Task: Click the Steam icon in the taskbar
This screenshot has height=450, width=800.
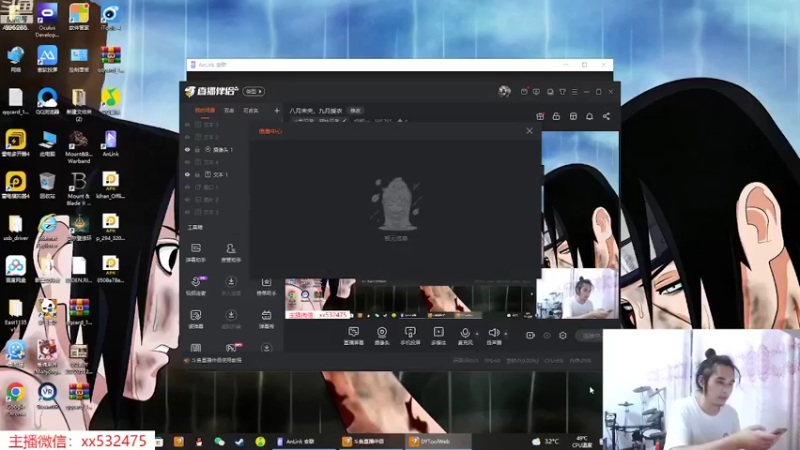Action: [239, 441]
